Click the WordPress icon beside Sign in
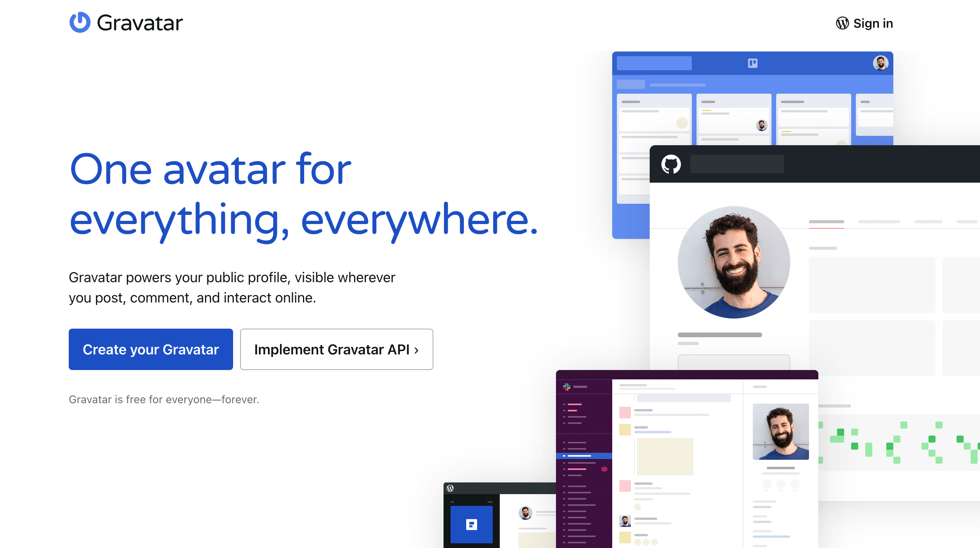This screenshot has width=980, height=548. pyautogui.click(x=842, y=23)
